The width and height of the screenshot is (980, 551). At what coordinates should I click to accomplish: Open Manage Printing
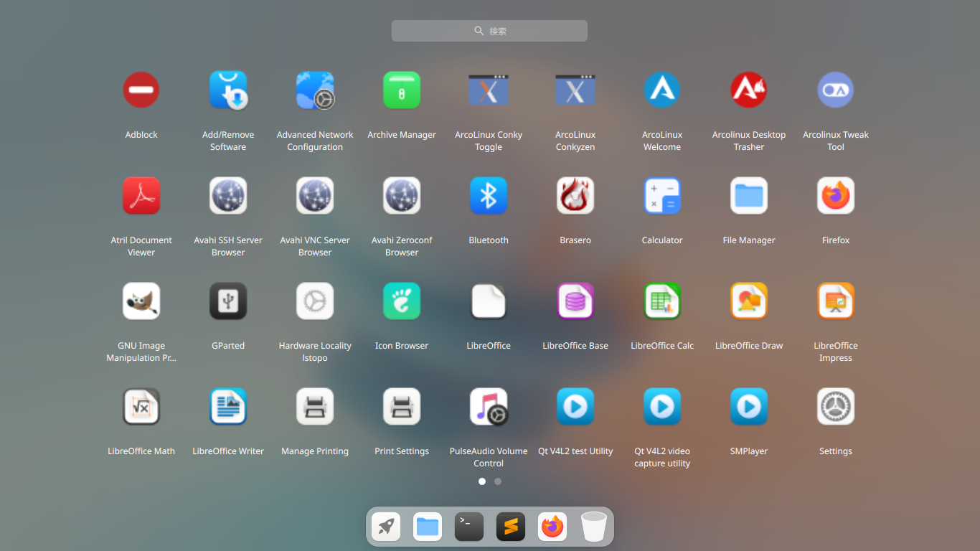[x=315, y=406]
